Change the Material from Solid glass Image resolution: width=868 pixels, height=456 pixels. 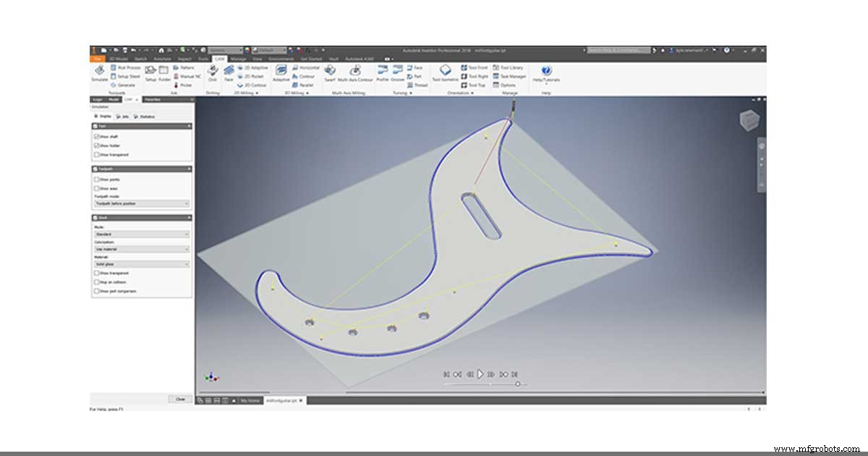(141, 263)
